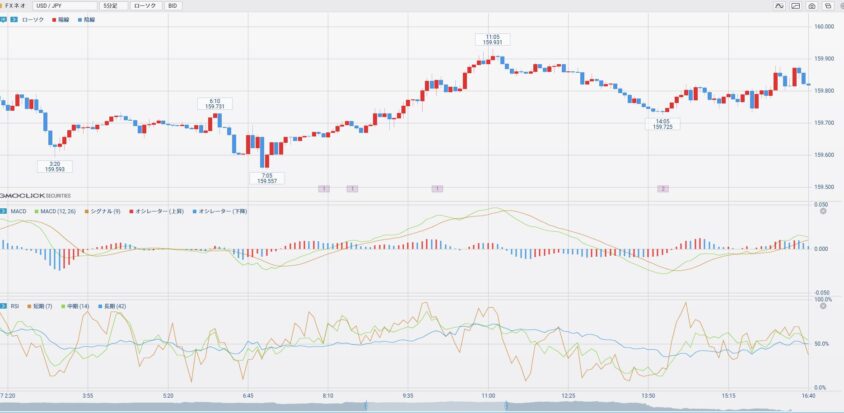Screen dimensions: 844x413
Task: Click the comment icon left of ローソク legend
Action: (4, 20)
